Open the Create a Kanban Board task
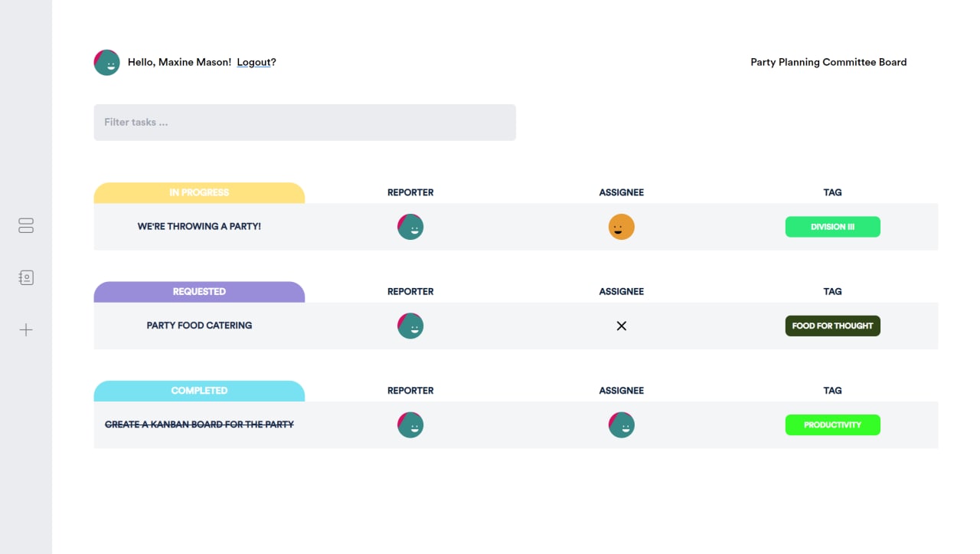Image resolution: width=980 pixels, height=554 pixels. (199, 425)
